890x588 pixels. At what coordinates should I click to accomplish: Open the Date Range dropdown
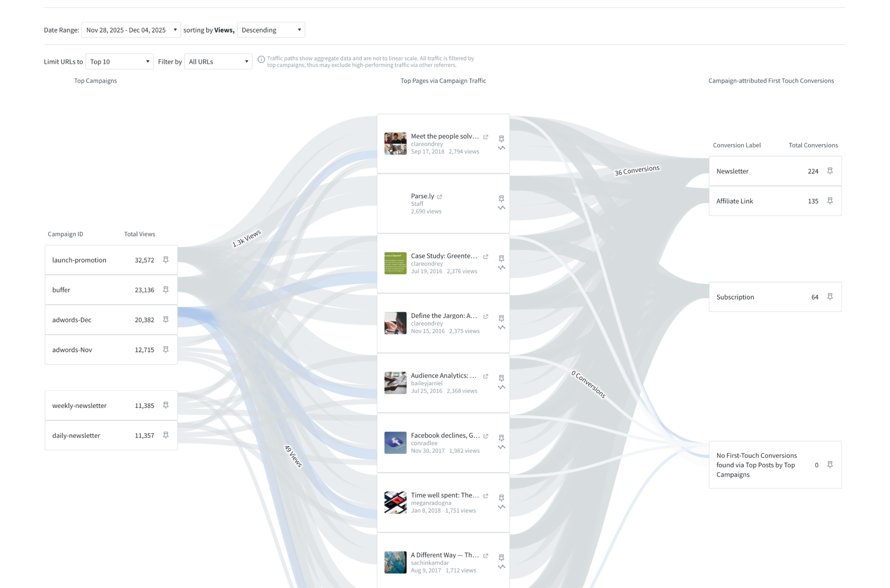tap(131, 30)
